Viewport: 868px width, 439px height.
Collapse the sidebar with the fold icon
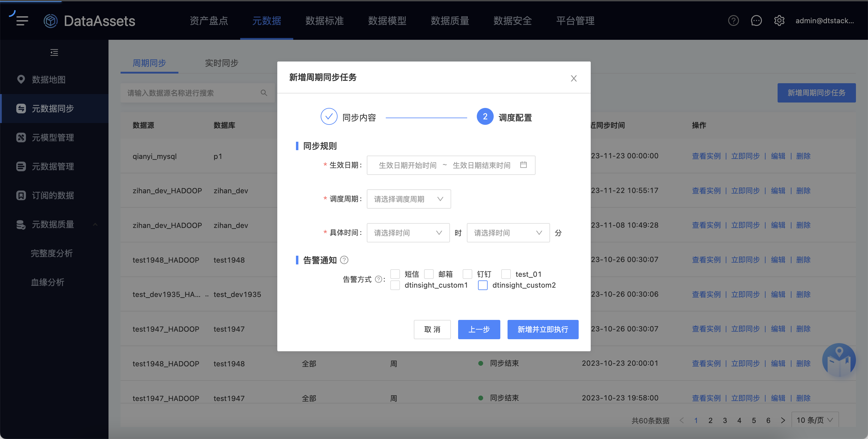54,52
